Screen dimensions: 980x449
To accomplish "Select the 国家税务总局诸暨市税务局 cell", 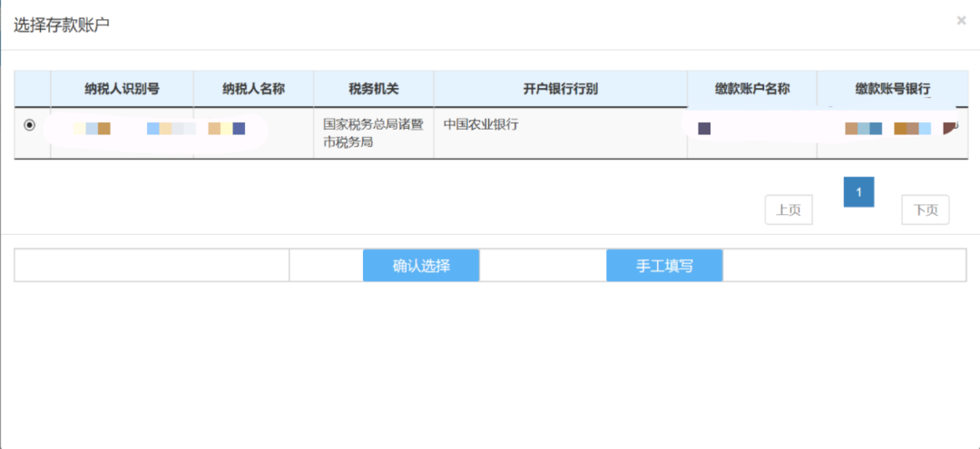I will click(x=373, y=133).
